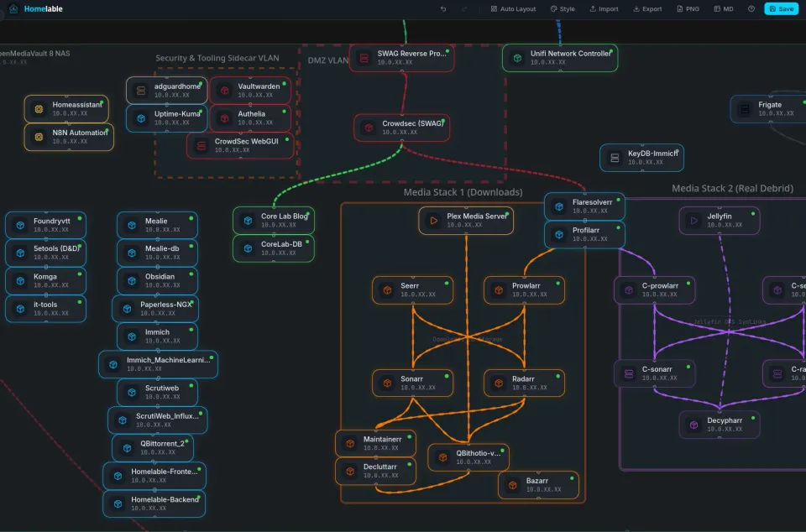
Task: Click the Plex Media Server play icon
Action: (434, 221)
